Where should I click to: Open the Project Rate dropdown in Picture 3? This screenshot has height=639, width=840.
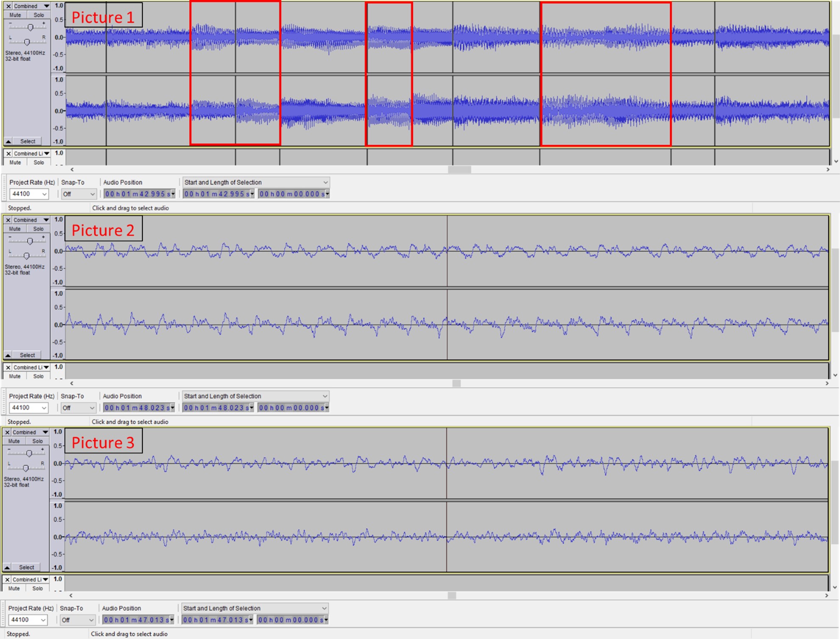point(28,620)
